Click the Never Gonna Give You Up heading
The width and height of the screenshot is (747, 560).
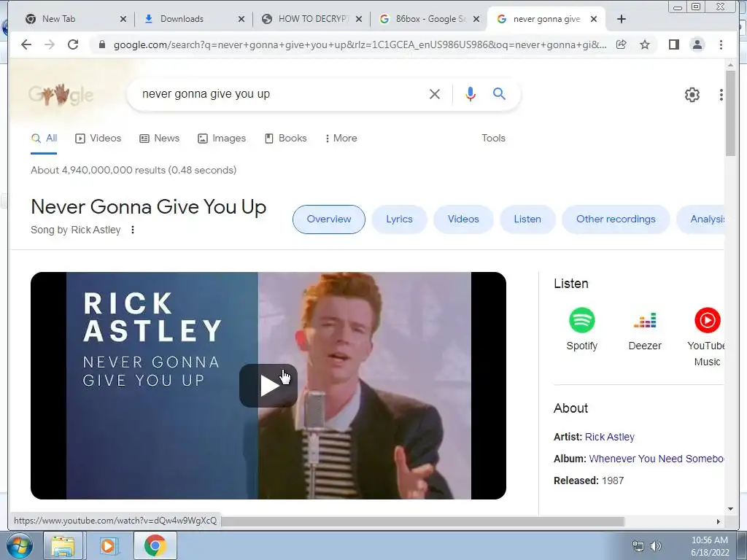tap(149, 207)
